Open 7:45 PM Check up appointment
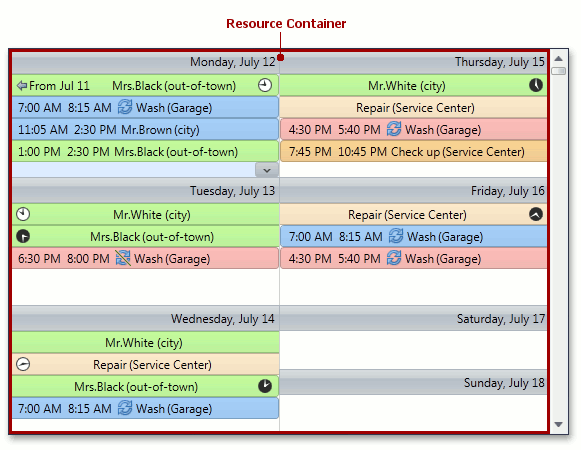581x450 pixels. tap(414, 151)
